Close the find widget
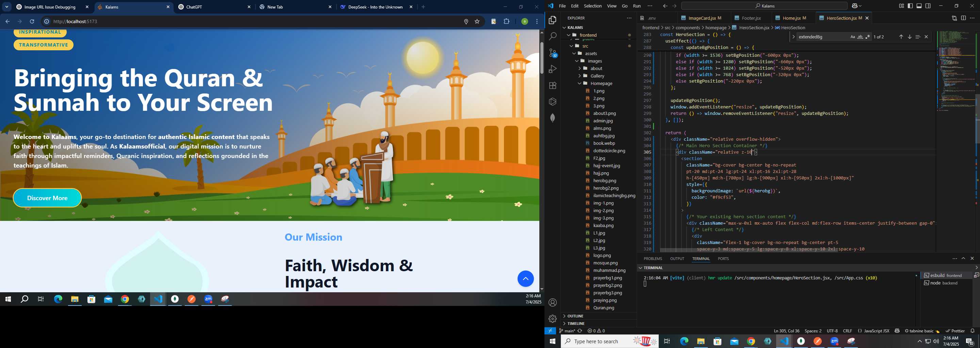 click(926, 37)
